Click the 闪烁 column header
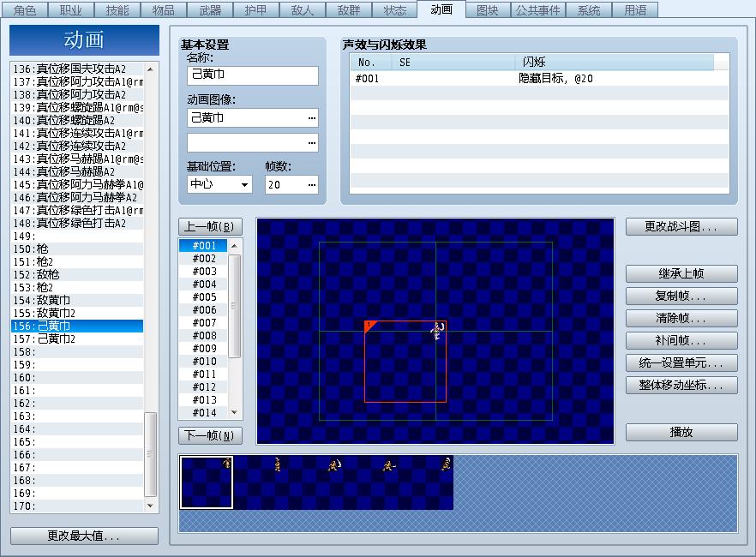 [615, 63]
